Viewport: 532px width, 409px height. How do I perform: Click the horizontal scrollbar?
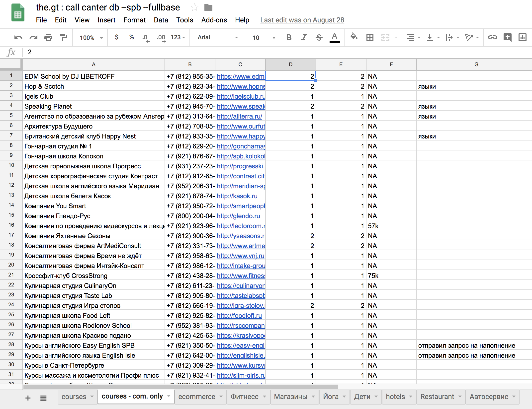coord(181,387)
